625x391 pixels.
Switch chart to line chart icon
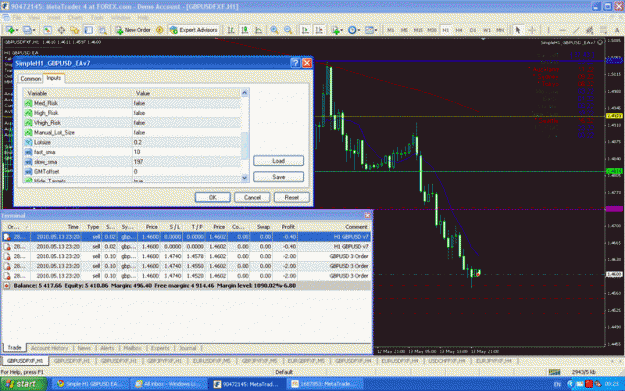point(259,30)
